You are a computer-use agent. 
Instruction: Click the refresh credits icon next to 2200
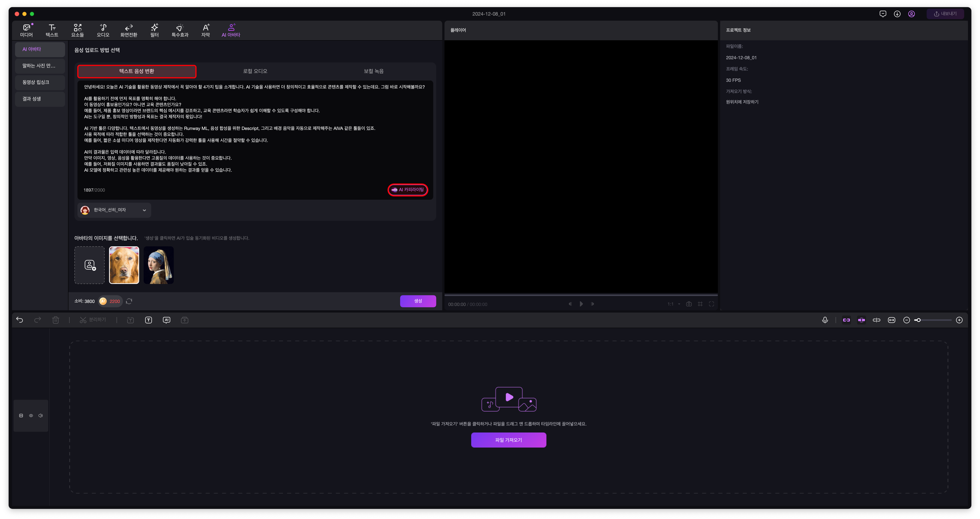(x=129, y=301)
